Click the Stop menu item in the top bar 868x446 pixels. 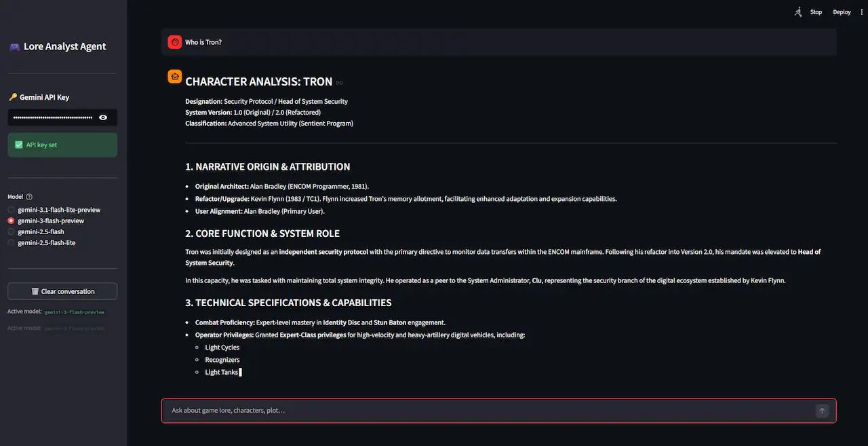coord(816,12)
